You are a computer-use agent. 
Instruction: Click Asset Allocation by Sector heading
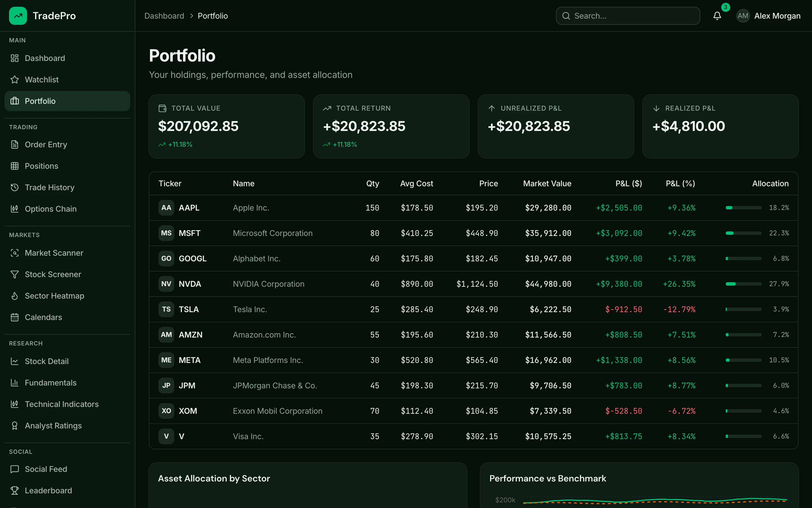click(214, 478)
